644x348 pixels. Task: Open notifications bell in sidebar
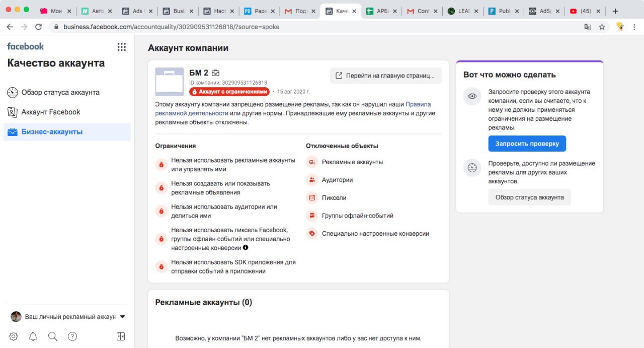point(33,336)
